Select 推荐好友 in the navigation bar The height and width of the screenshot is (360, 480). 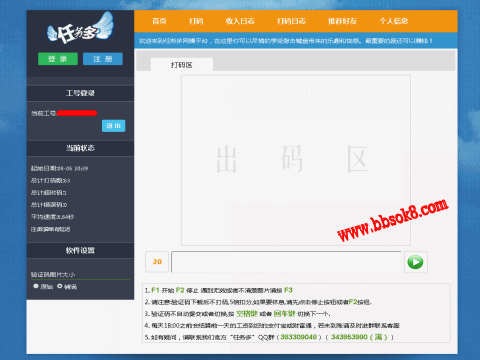pyautogui.click(x=342, y=21)
